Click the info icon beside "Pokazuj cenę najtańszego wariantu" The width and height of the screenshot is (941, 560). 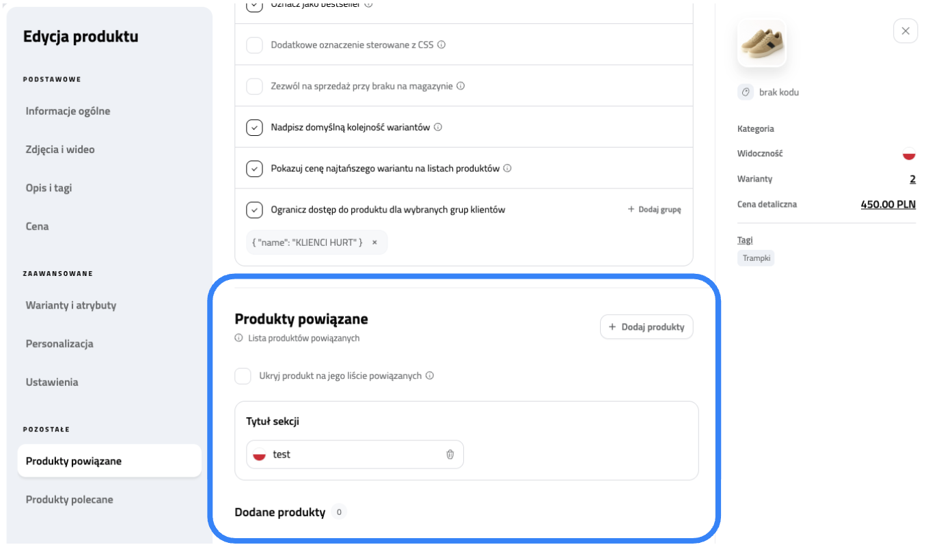pos(508,168)
